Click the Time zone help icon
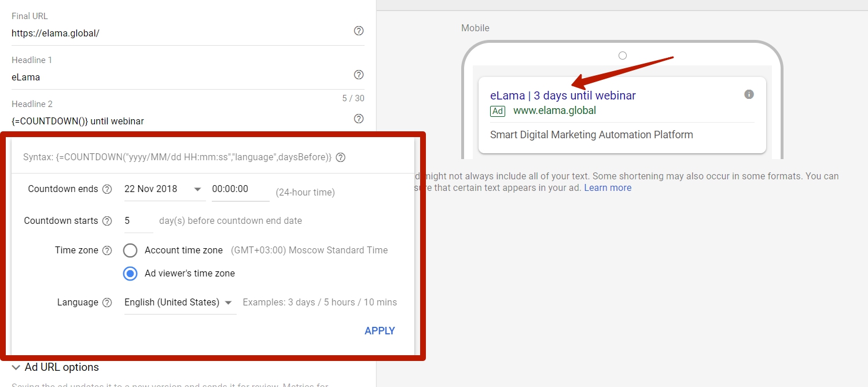 [107, 250]
